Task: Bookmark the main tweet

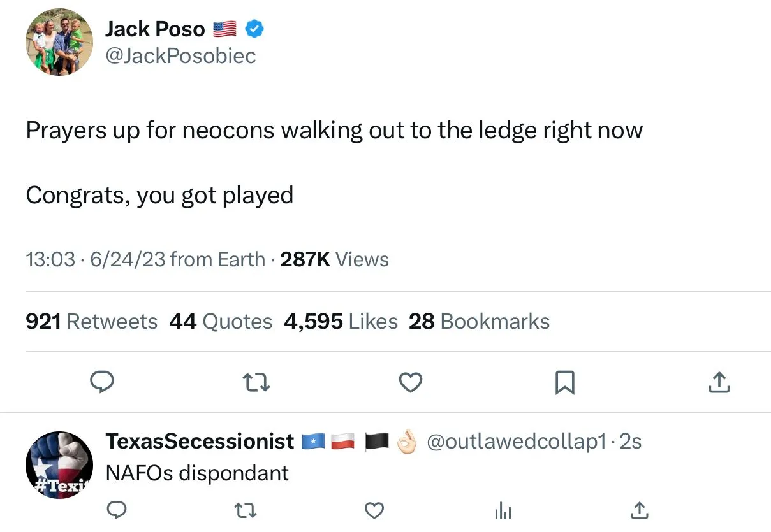Action: [565, 382]
